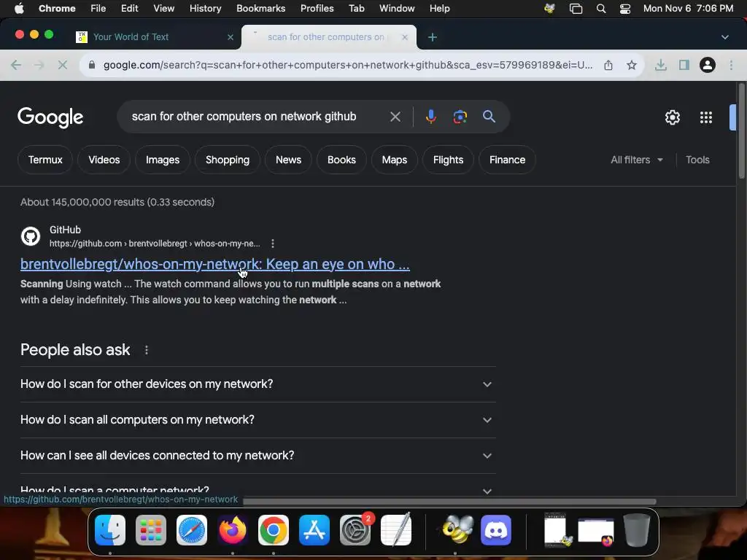Open macOS Control Center icon
Image resolution: width=747 pixels, height=560 pixels.
(625, 9)
